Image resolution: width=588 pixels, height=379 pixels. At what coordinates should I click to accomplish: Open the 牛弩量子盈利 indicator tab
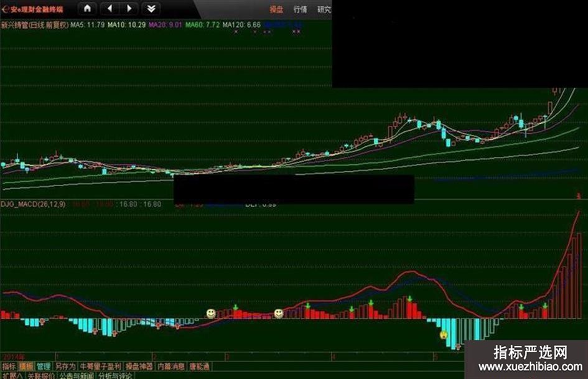[x=101, y=366]
